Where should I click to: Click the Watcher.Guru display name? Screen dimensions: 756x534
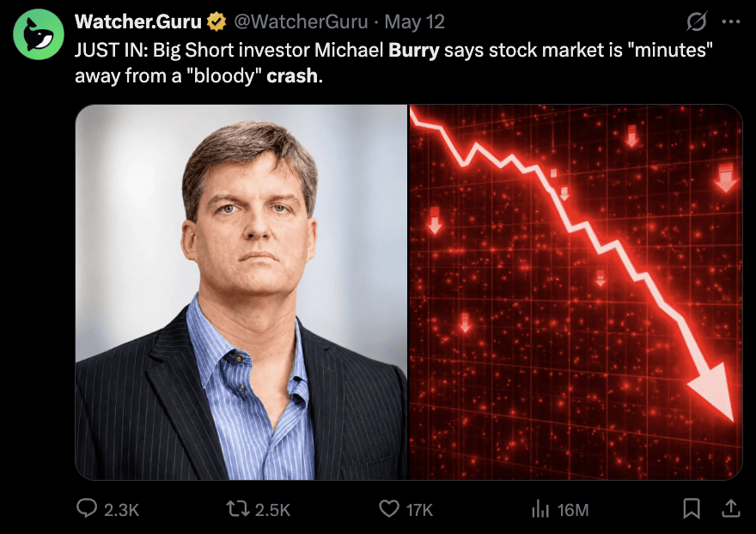[x=138, y=21]
